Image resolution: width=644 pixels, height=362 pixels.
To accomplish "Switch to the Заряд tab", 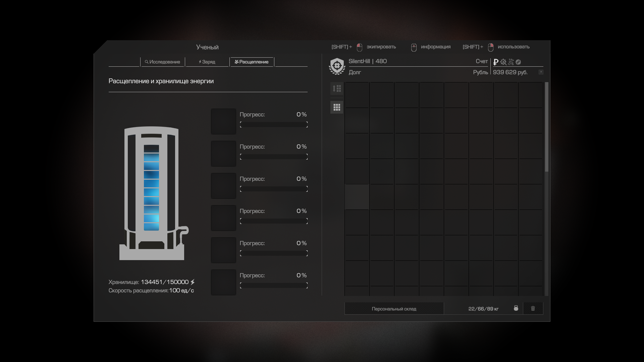I will click(207, 62).
